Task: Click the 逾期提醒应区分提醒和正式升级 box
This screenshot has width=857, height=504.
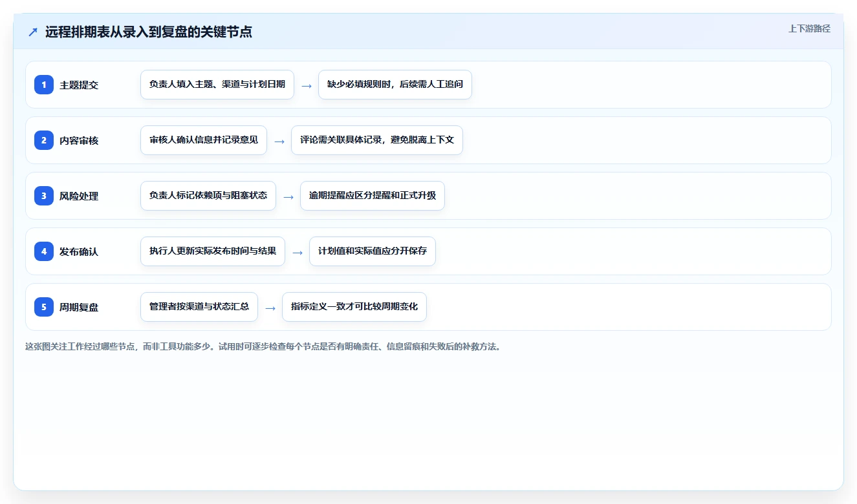Action: coord(373,196)
